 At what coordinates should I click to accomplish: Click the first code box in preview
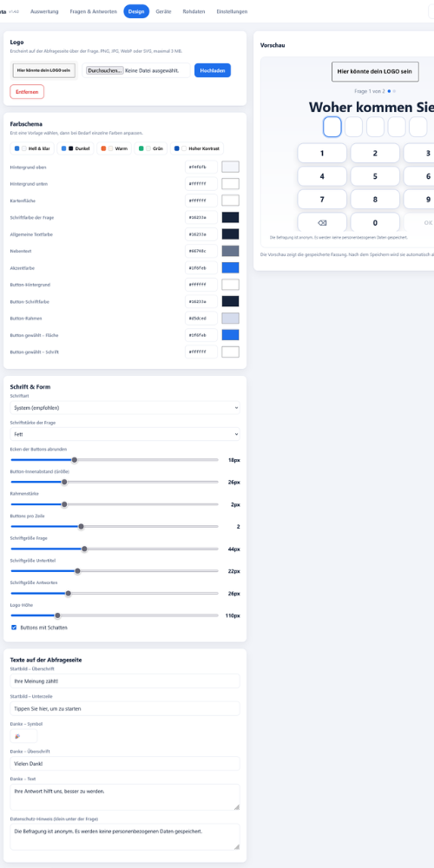[332, 127]
